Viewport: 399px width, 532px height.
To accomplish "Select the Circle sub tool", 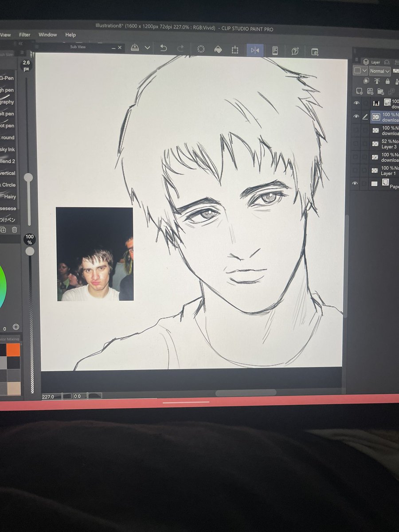I will click(7, 185).
